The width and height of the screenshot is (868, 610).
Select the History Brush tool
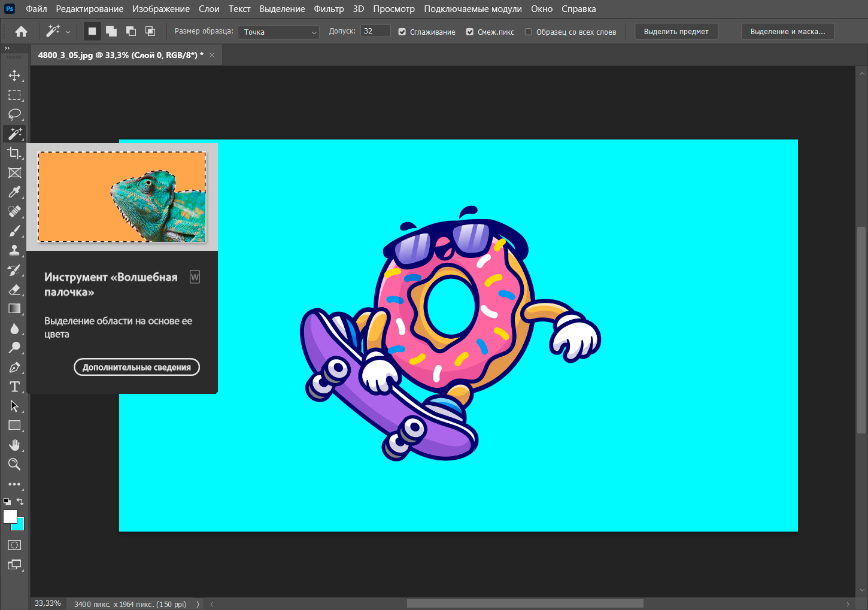(x=14, y=270)
